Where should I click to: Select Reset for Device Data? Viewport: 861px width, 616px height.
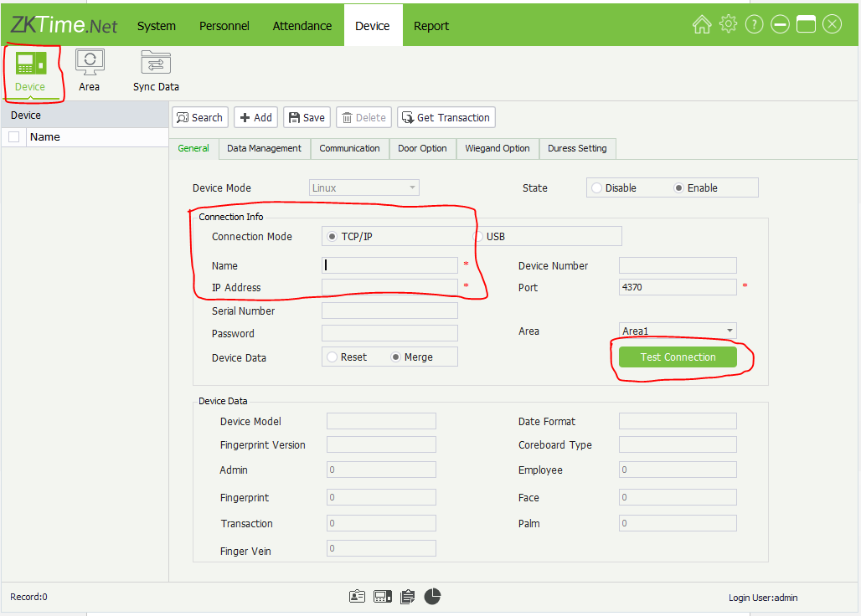[333, 357]
